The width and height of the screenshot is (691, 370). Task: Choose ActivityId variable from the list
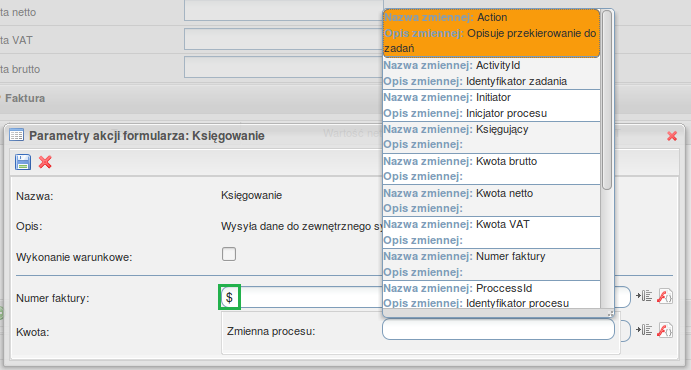click(491, 74)
